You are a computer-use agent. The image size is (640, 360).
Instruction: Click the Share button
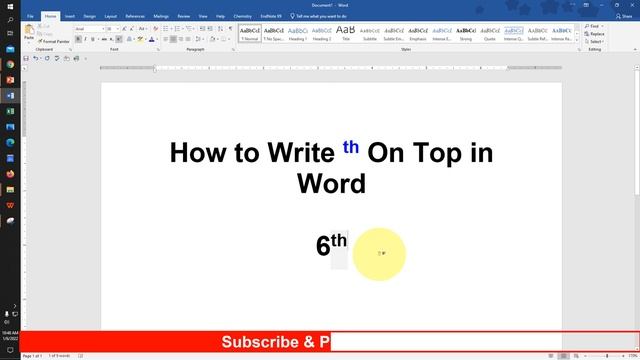click(624, 16)
